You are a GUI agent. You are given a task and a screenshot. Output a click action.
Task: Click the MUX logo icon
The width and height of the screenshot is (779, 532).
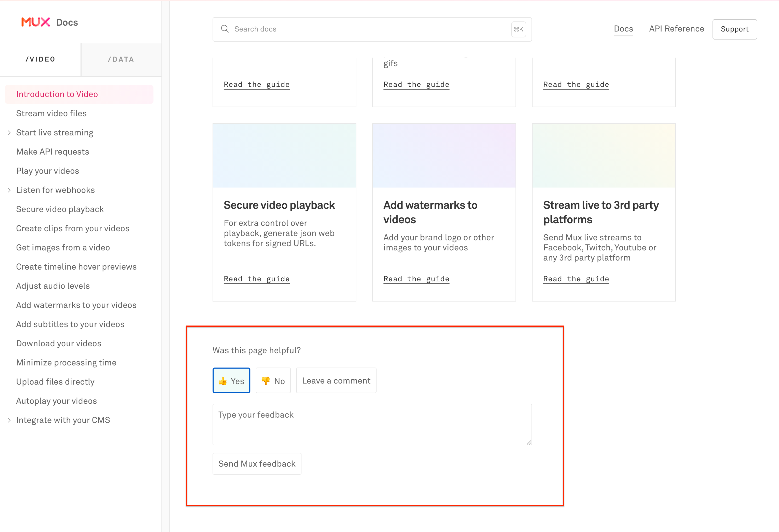36,22
